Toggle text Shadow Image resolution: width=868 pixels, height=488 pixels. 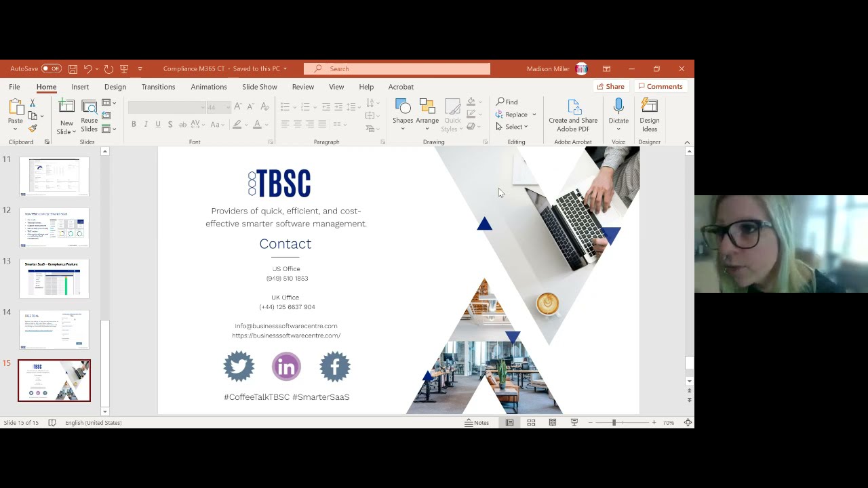pyautogui.click(x=170, y=124)
